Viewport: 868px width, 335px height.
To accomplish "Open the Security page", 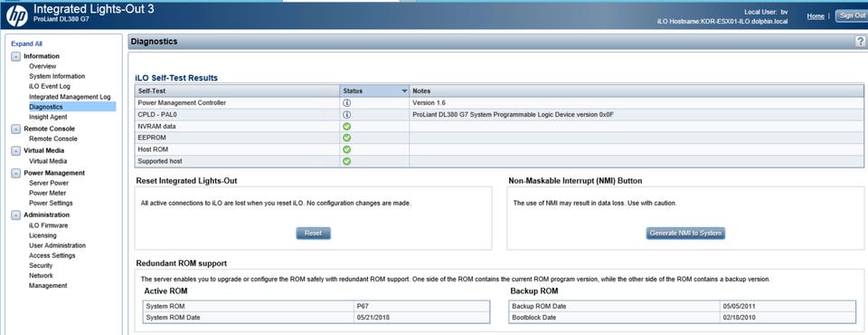I will click(x=41, y=265).
